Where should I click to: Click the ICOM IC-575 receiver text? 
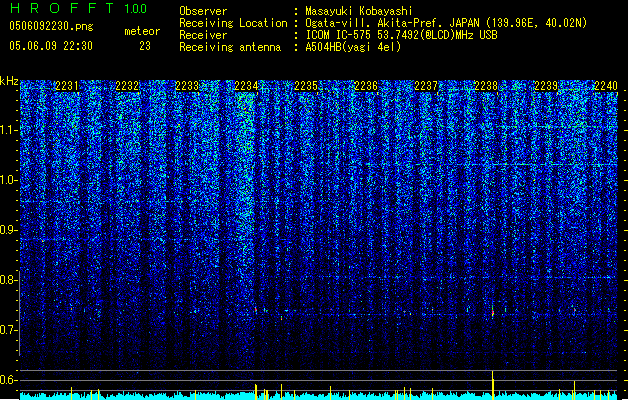click(x=401, y=35)
